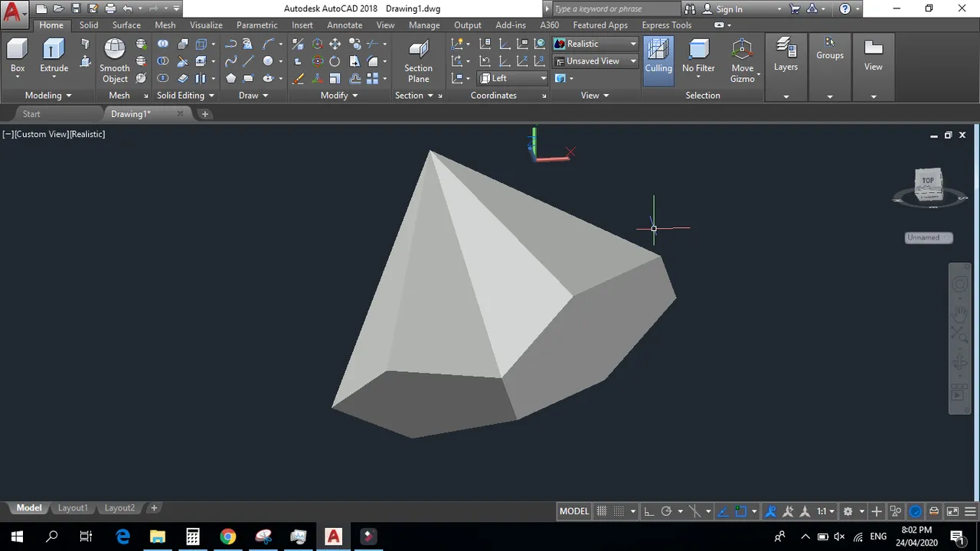Click the Clean Screen status icon
Image resolution: width=980 pixels, height=551 pixels.
tap(953, 511)
